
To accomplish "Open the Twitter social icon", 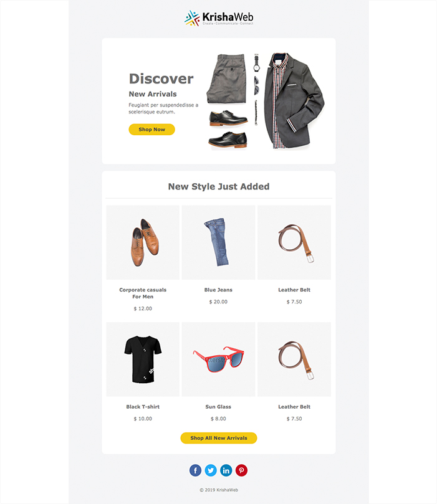I will point(211,470).
